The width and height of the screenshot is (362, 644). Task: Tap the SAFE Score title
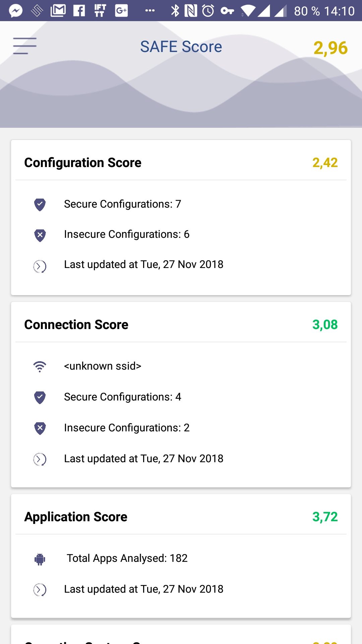point(181,47)
